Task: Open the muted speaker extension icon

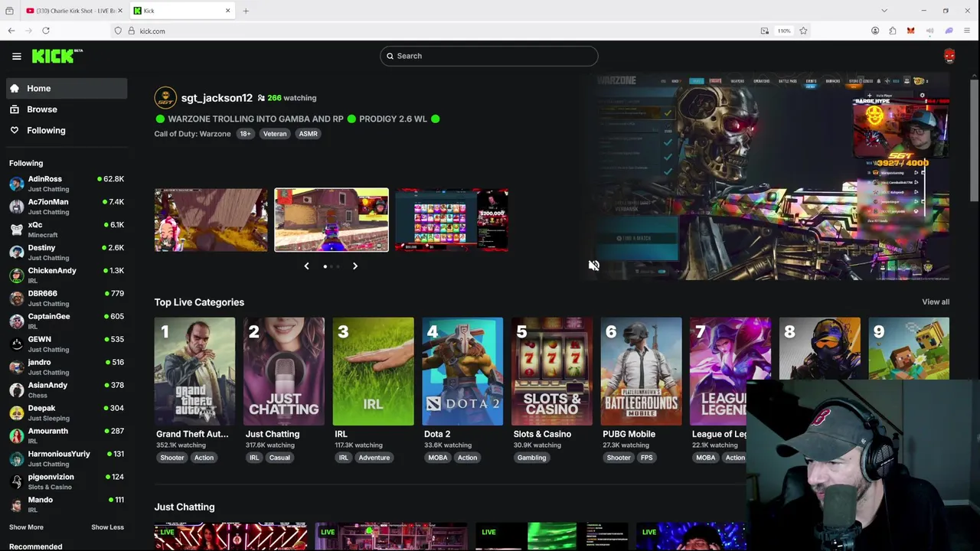Action: [x=929, y=31]
